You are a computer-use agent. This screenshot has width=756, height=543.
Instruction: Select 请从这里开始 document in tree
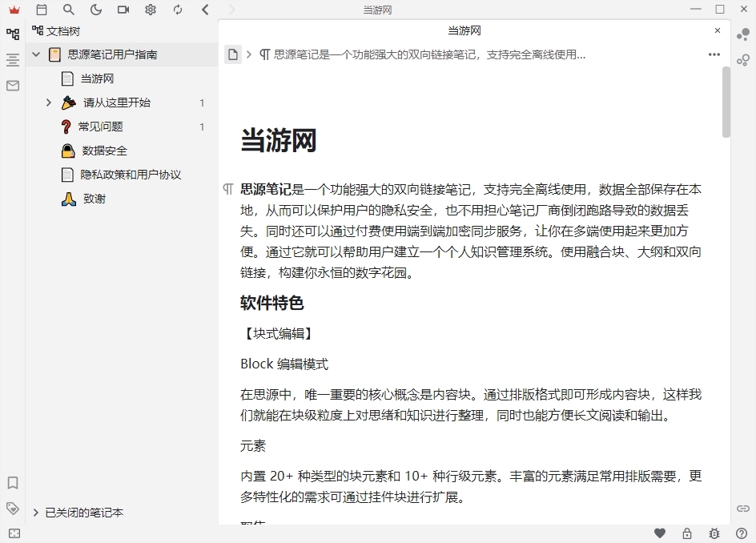coord(117,103)
